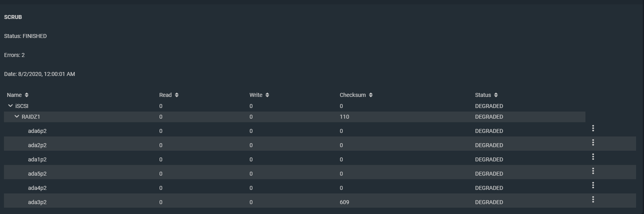Screen dimensions: 644x214
Task: Click the iSCSI pool name
Action: (x=22, y=106)
